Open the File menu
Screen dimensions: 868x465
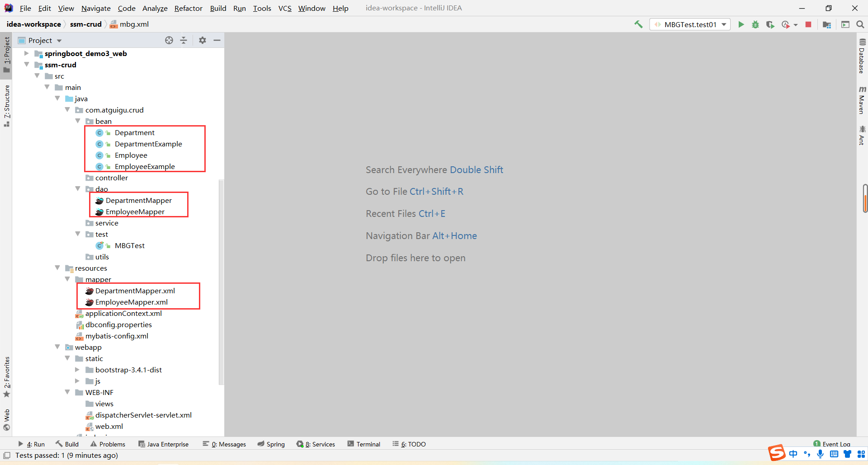[x=25, y=8]
